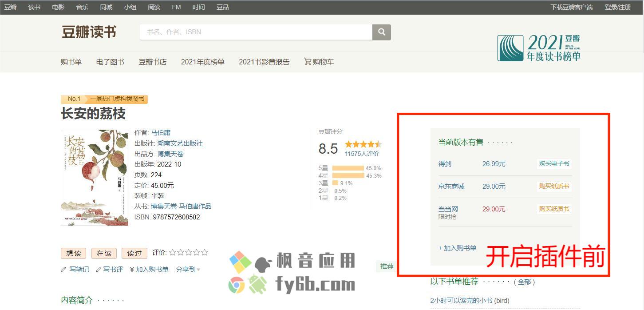Open the 全部 book lists link
644x310 pixels.
(x=524, y=282)
